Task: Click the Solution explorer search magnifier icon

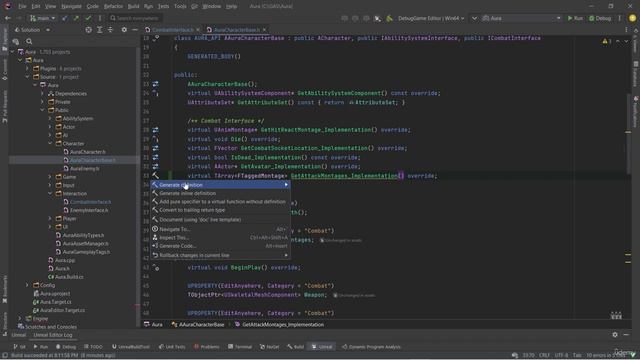Action: (29, 41)
